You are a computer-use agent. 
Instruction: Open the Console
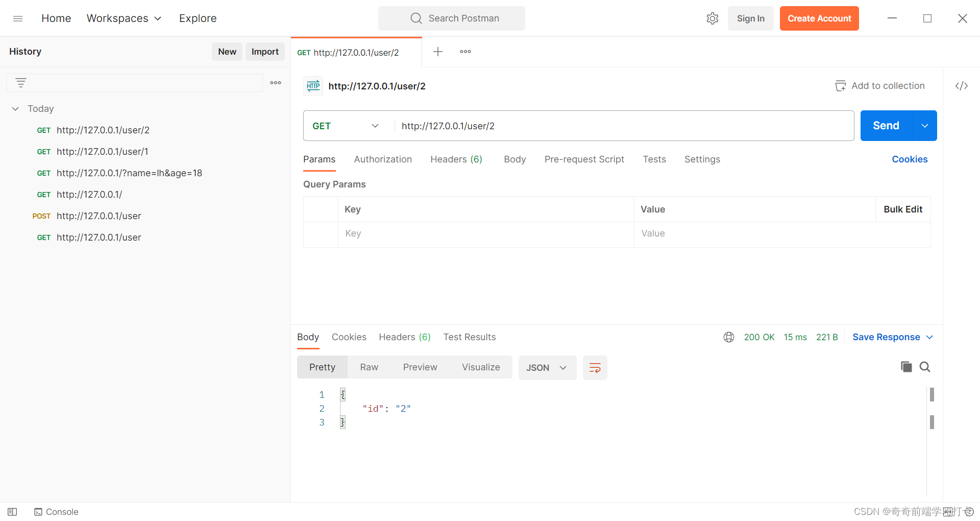click(56, 512)
